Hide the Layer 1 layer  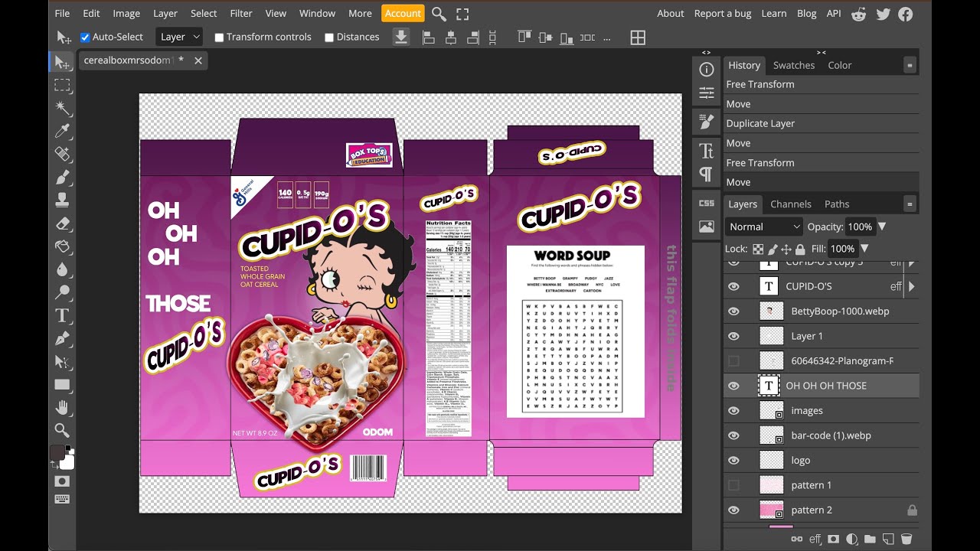point(733,336)
